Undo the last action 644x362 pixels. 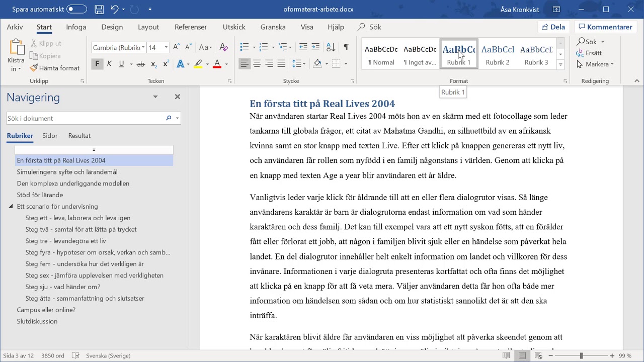(114, 9)
